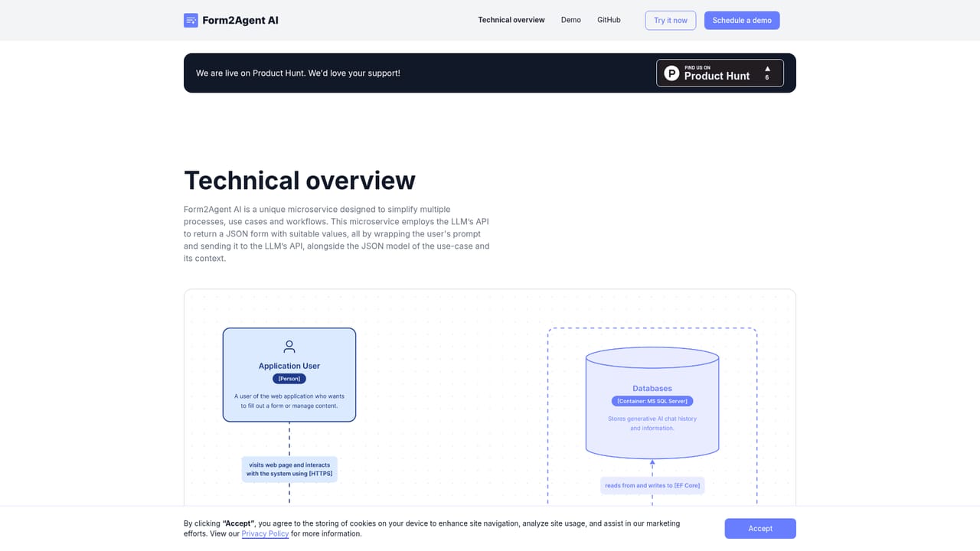Upvote using the Product Hunt triangle arrow
The image size is (980, 551).
tap(767, 68)
